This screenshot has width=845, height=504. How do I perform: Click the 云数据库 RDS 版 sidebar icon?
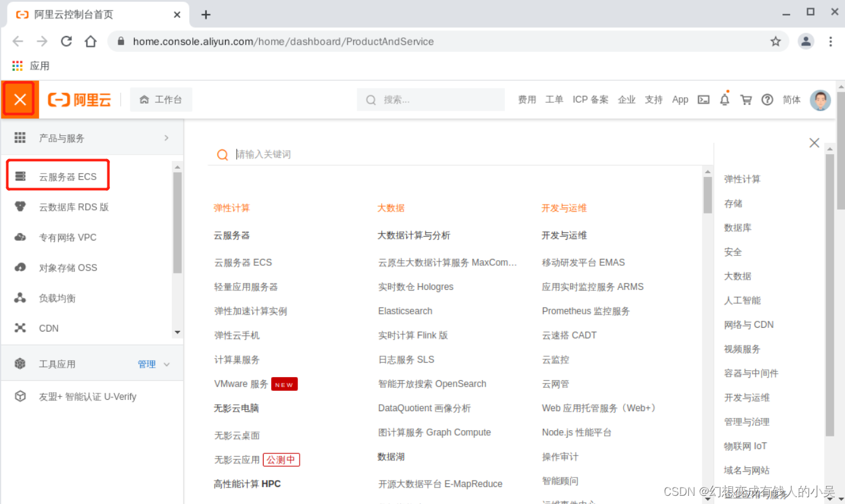click(20, 207)
